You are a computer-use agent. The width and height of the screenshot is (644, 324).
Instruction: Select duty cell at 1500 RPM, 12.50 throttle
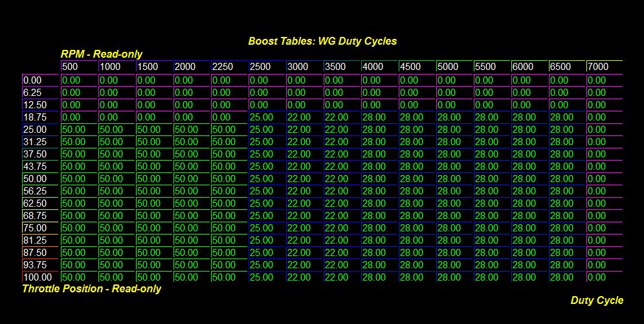153,105
